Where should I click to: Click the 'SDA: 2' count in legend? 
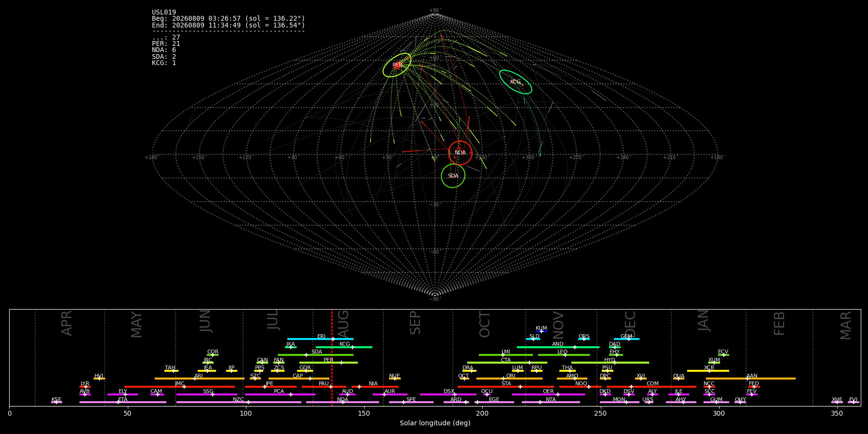(x=164, y=56)
